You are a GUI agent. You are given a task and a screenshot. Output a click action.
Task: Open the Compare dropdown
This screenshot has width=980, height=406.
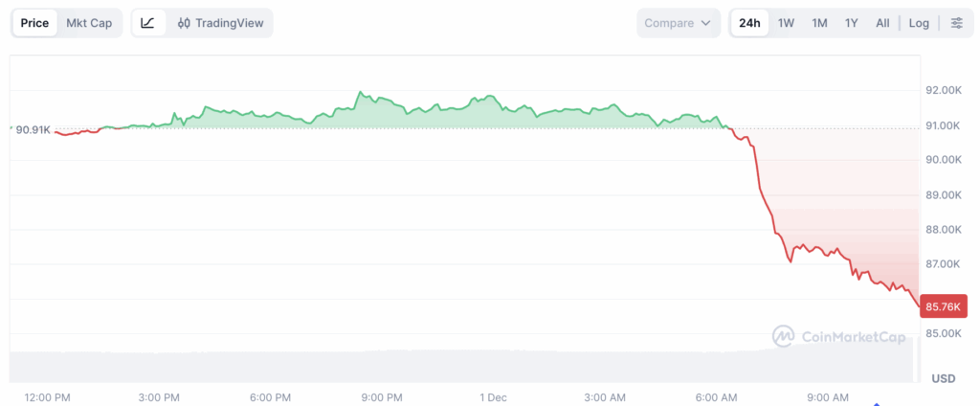(x=678, y=23)
